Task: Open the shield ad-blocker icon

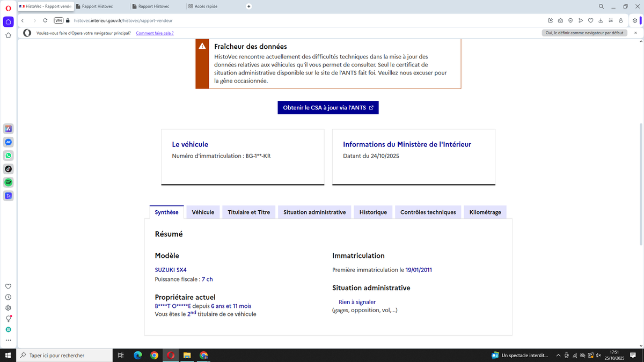Action: click(x=570, y=20)
